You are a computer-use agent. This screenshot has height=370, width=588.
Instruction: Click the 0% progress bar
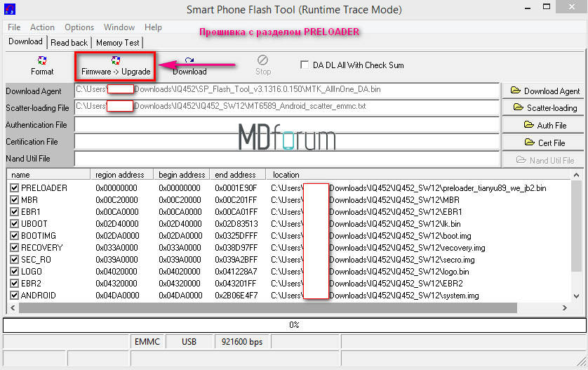(295, 325)
